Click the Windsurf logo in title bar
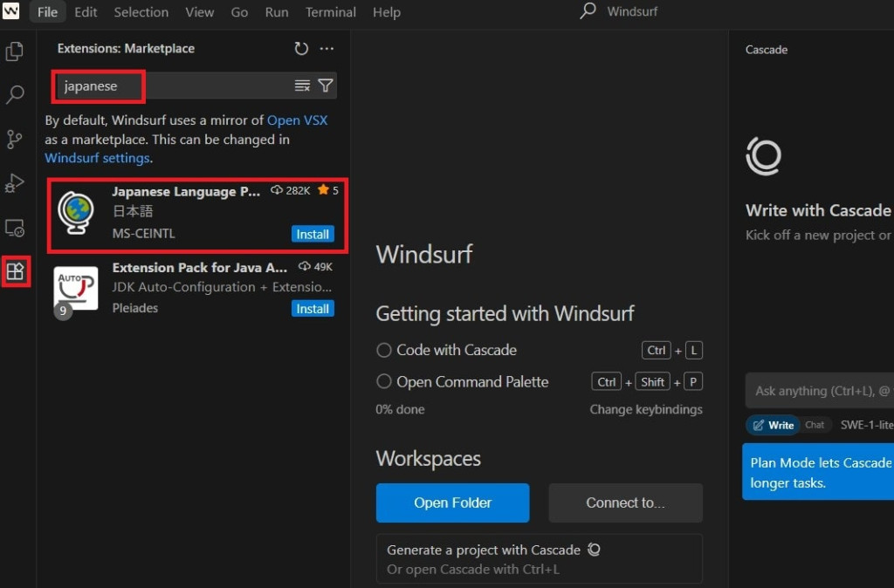The width and height of the screenshot is (894, 588). [10, 10]
